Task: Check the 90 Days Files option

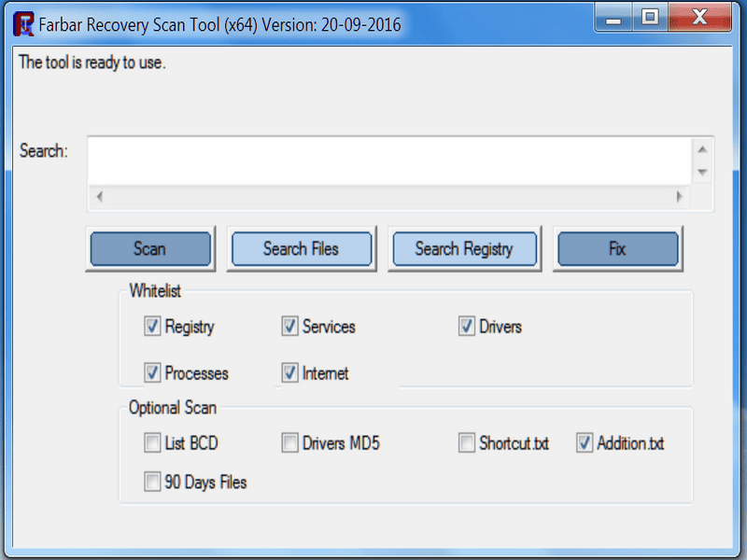Action: click(152, 482)
